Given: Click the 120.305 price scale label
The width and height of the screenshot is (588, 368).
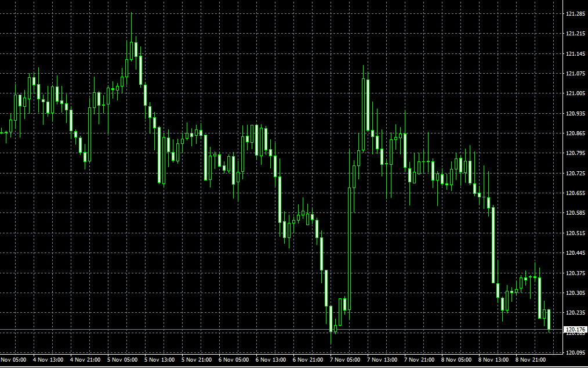Looking at the screenshot, I should click(x=576, y=293).
